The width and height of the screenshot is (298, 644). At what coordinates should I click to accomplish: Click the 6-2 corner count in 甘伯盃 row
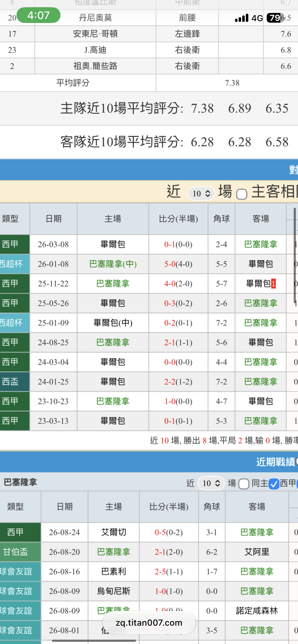pyautogui.click(x=212, y=552)
